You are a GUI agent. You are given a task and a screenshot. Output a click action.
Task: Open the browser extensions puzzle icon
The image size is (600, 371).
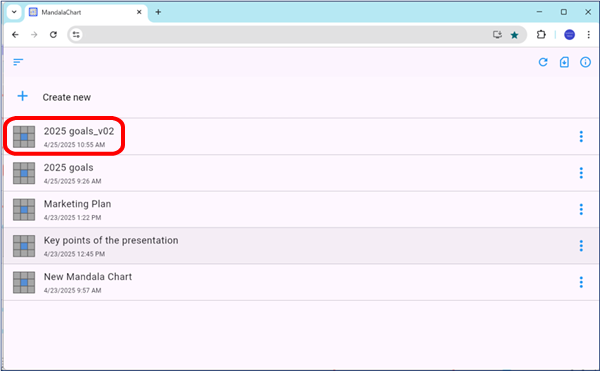pos(541,35)
